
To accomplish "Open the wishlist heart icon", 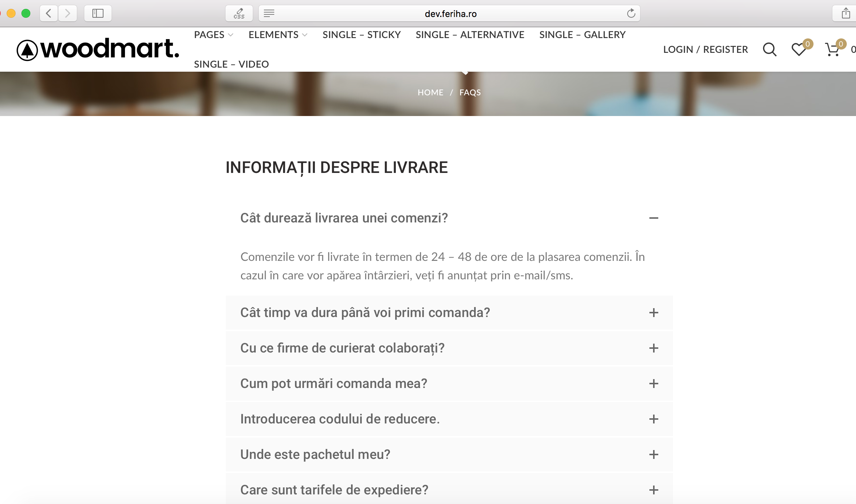I will 799,49.
